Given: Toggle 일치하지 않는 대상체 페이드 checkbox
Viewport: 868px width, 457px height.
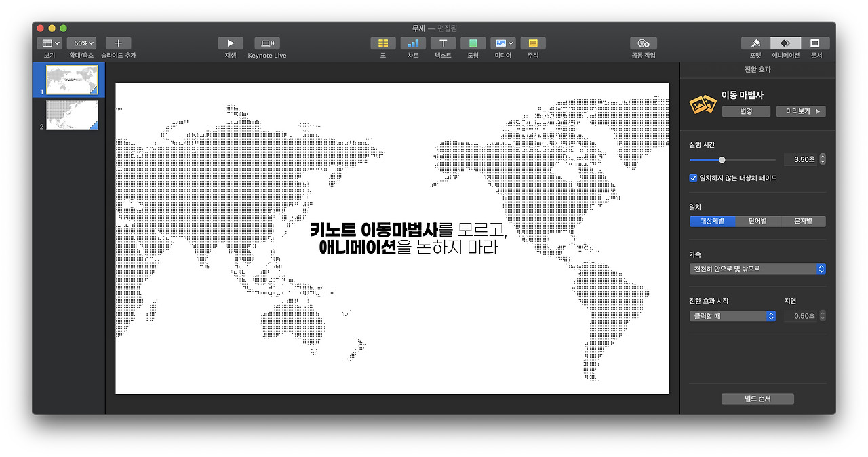Looking at the screenshot, I should coord(693,178).
